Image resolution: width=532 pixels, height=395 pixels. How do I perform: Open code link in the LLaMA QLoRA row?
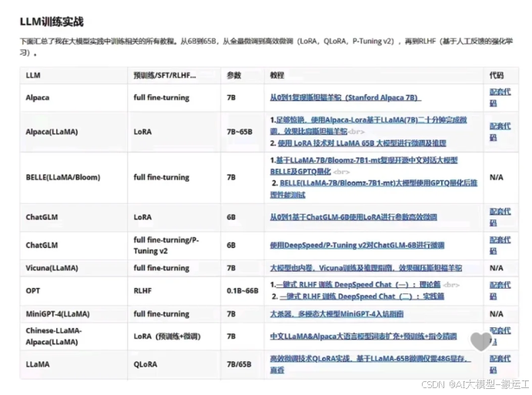(x=500, y=364)
